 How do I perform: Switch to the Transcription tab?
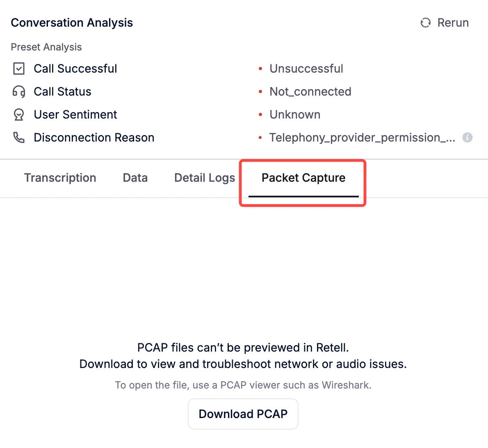(x=60, y=178)
